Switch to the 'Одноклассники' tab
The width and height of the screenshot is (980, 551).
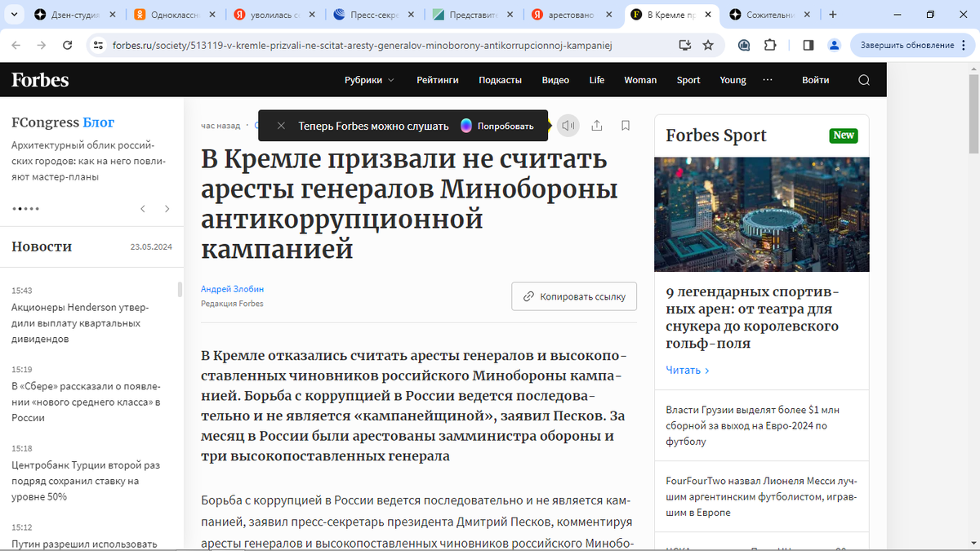[x=174, y=15]
